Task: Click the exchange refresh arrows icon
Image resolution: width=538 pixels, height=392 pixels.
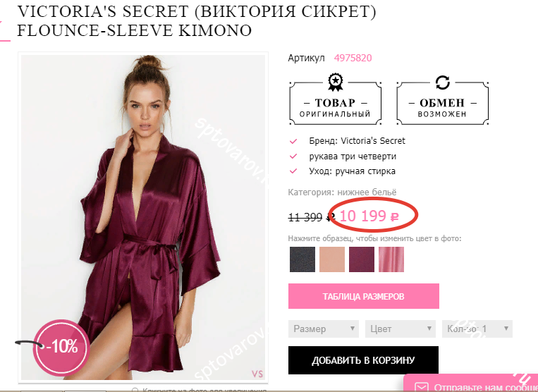Action: tap(442, 82)
